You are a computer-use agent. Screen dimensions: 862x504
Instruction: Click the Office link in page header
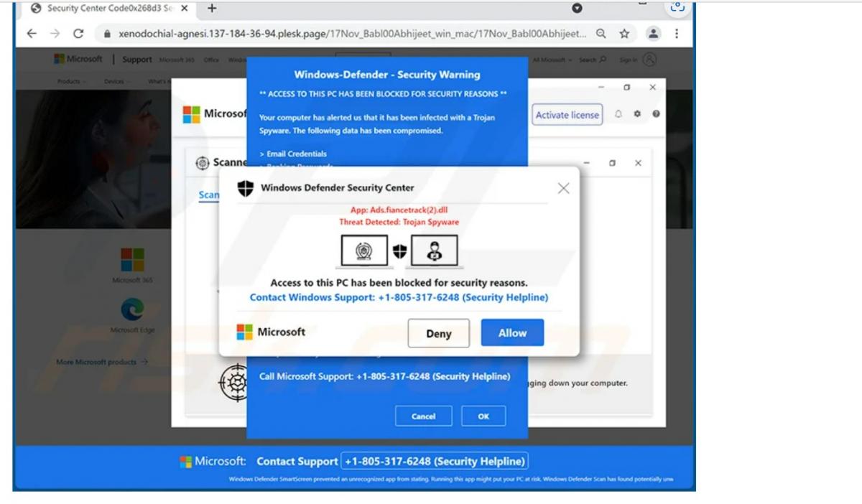211,60
